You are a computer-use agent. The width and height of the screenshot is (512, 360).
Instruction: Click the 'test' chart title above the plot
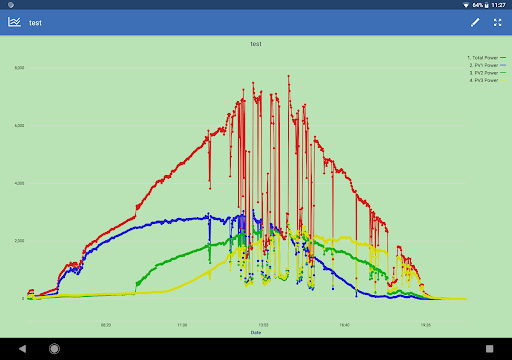[256, 44]
